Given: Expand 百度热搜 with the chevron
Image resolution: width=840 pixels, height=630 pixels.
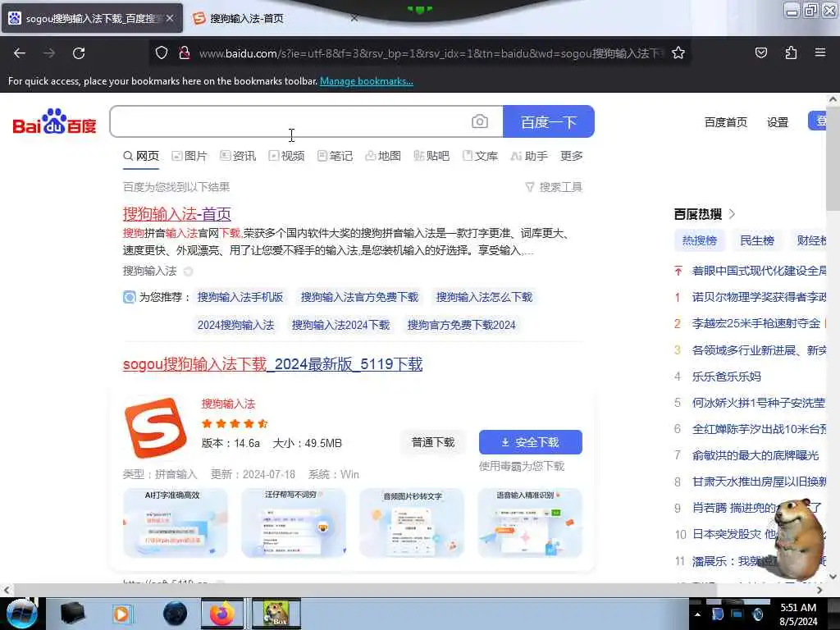Looking at the screenshot, I should pos(733,214).
